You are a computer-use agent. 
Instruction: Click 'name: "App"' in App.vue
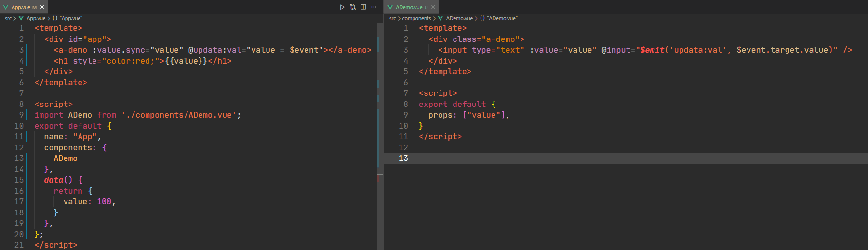73,136
